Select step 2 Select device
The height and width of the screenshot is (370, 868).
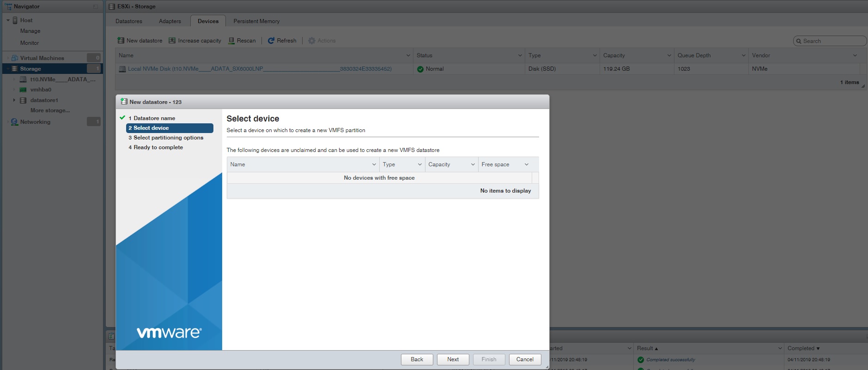[170, 128]
